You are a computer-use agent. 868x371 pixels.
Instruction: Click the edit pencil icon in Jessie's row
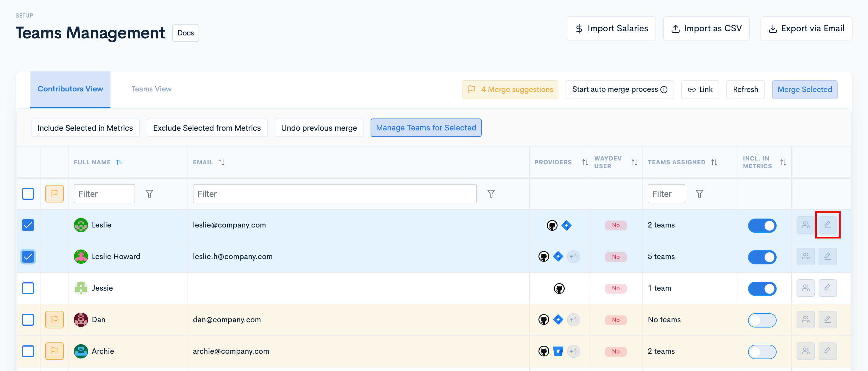tap(827, 288)
